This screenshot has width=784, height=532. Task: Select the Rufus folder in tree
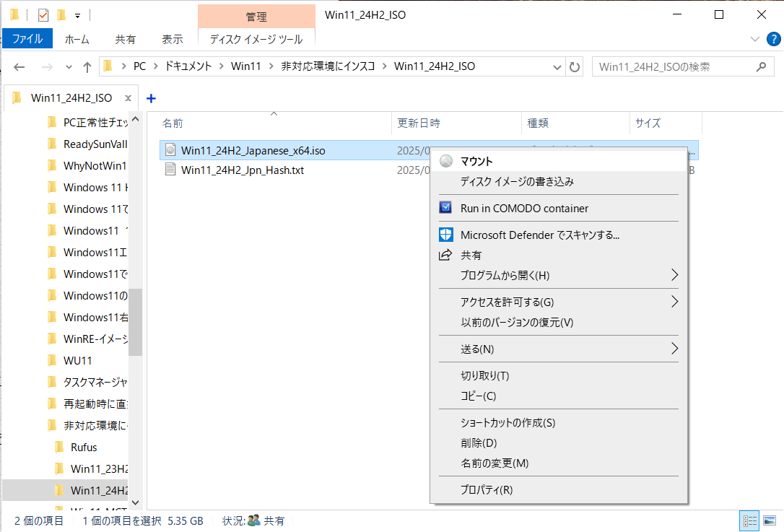tap(77, 447)
